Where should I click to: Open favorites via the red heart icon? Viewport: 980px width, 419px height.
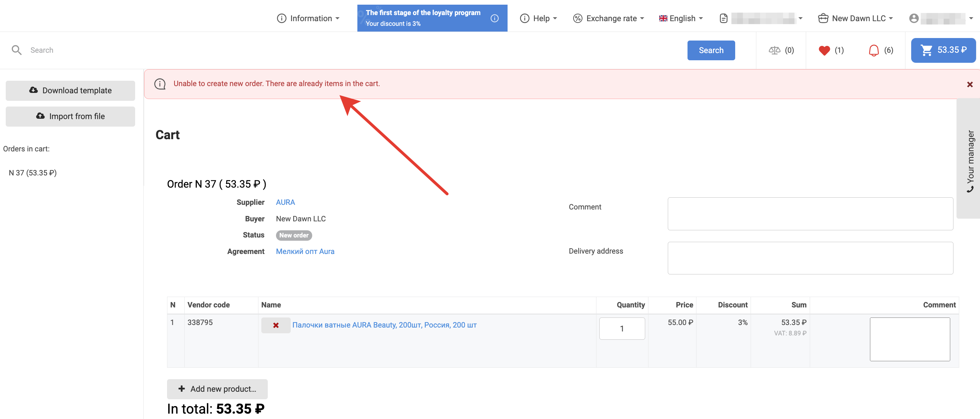(824, 50)
